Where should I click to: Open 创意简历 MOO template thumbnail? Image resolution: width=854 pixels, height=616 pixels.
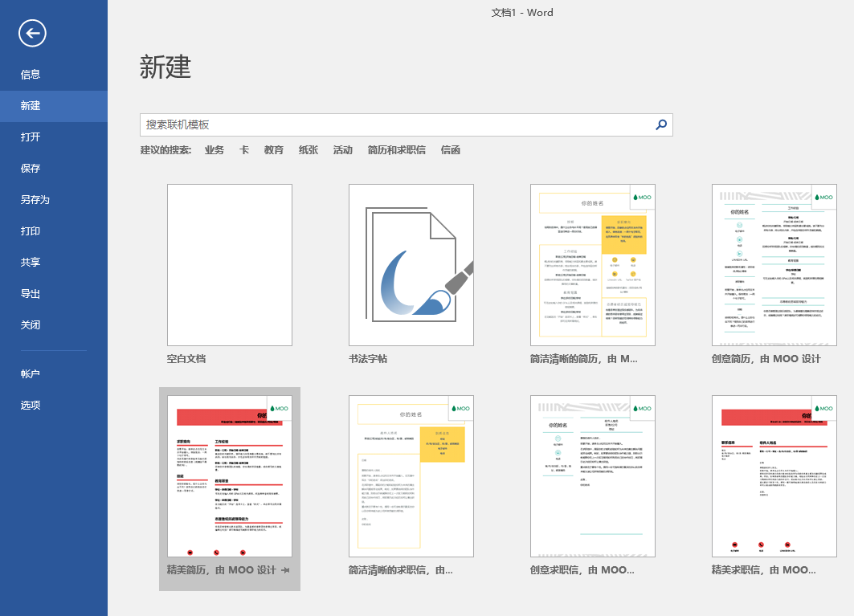pos(774,265)
